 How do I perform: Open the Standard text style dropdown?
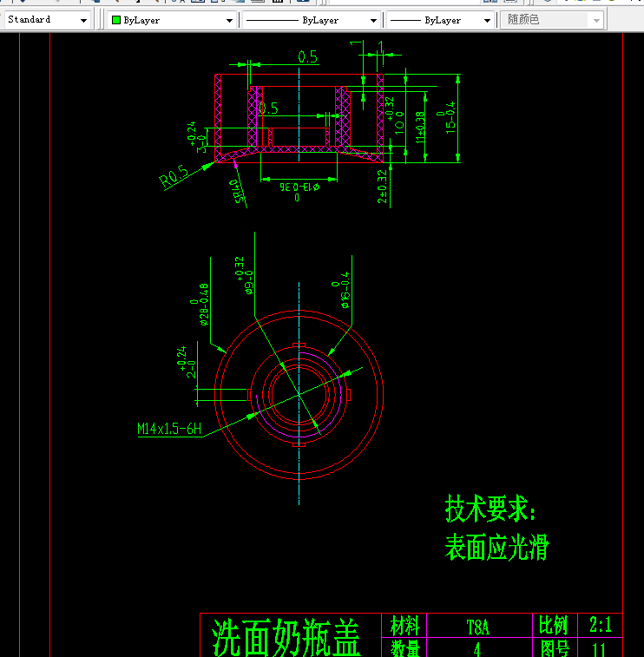coord(47,20)
